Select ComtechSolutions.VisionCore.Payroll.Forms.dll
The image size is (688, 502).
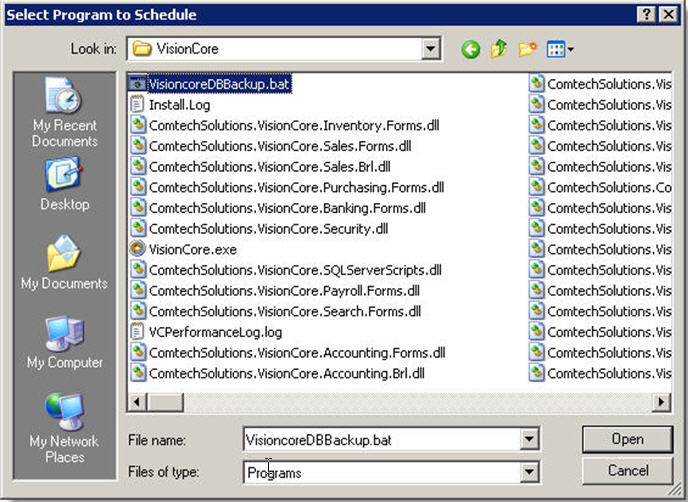pyautogui.click(x=275, y=290)
